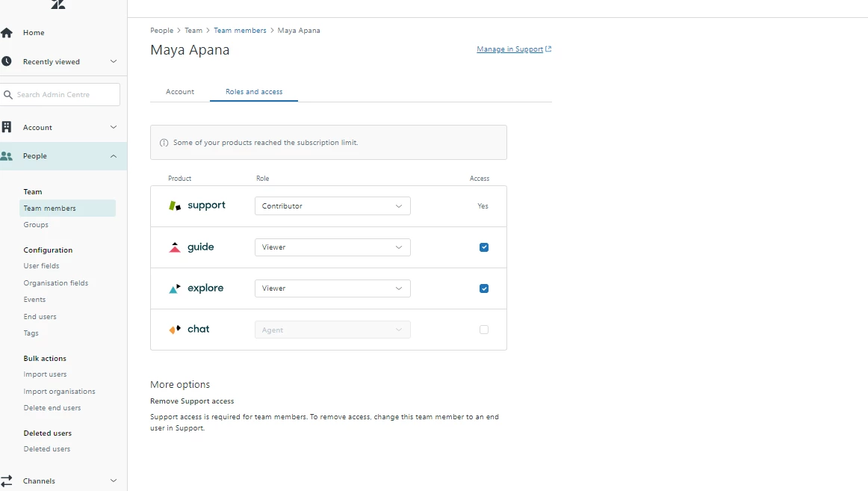Click the info icon in subscription notice
868x491 pixels.
tap(164, 143)
